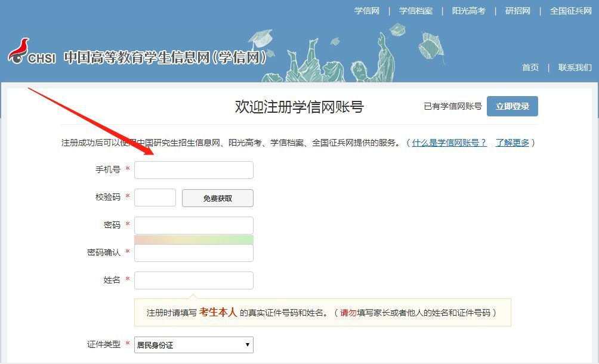Click the 了解更多 link
599x364 pixels.
512,143
